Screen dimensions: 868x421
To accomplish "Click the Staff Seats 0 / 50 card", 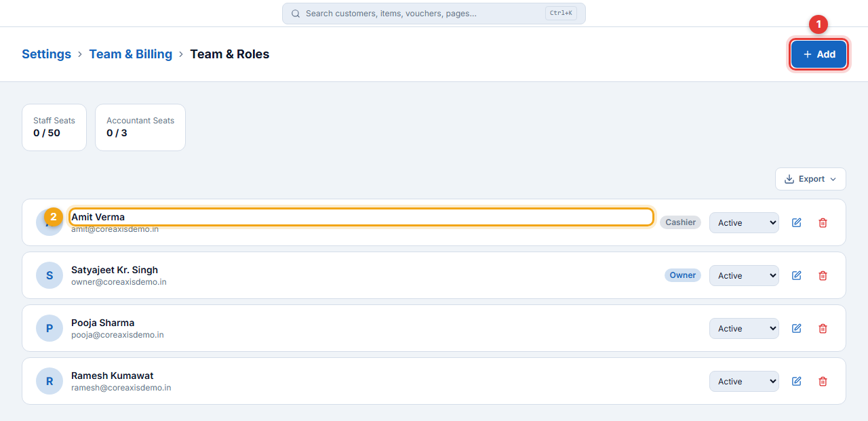I will (54, 127).
